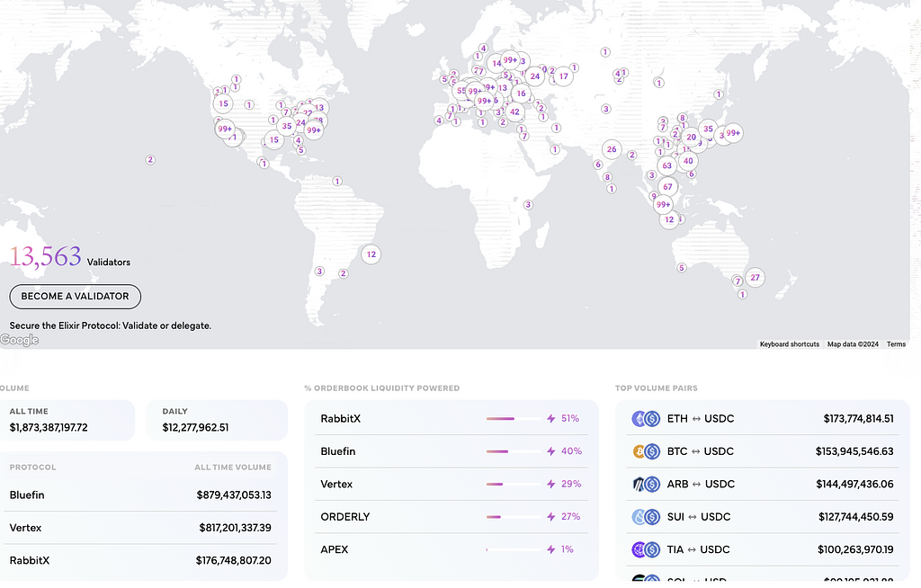921x588 pixels.
Task: Open map Keyboard shortcuts
Action: pyautogui.click(x=789, y=344)
